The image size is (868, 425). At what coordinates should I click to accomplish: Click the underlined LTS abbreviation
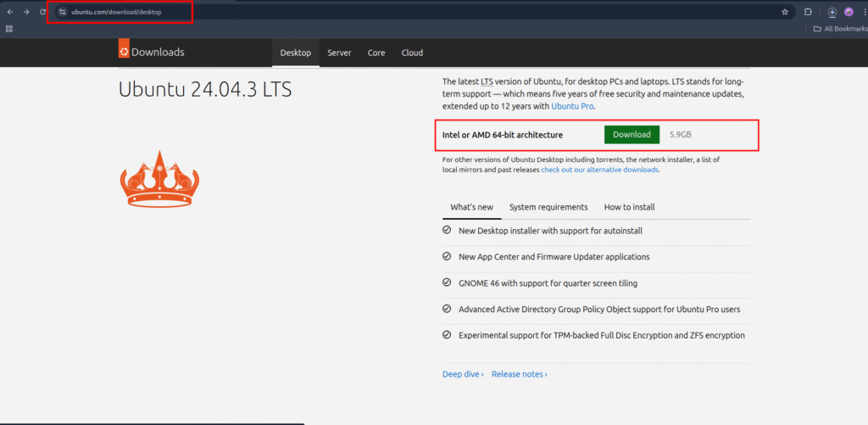[x=487, y=81]
